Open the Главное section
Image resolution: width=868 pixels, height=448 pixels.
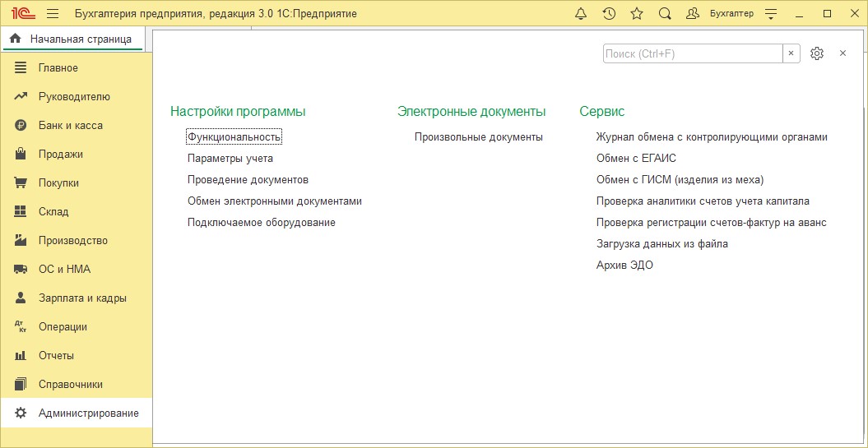[58, 68]
